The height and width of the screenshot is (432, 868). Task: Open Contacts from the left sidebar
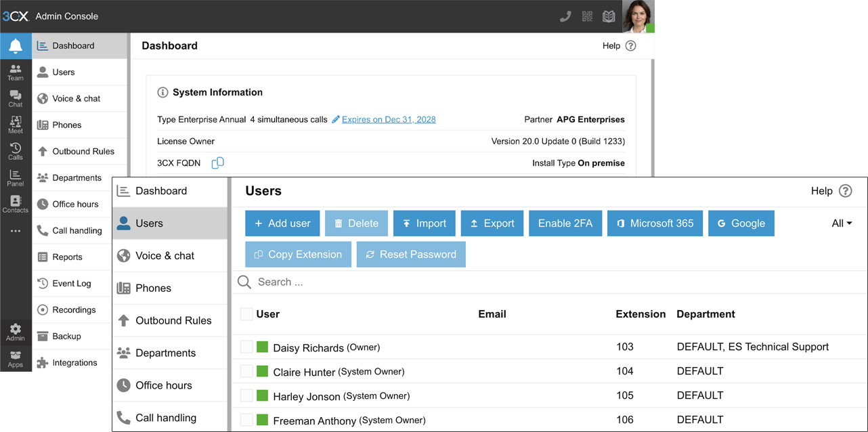tap(15, 204)
